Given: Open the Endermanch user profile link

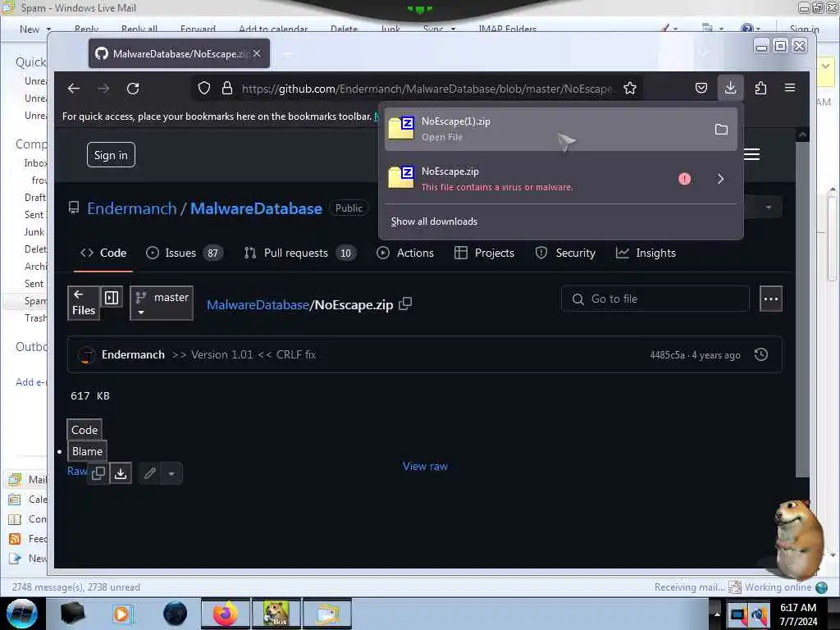Looking at the screenshot, I should [132, 208].
